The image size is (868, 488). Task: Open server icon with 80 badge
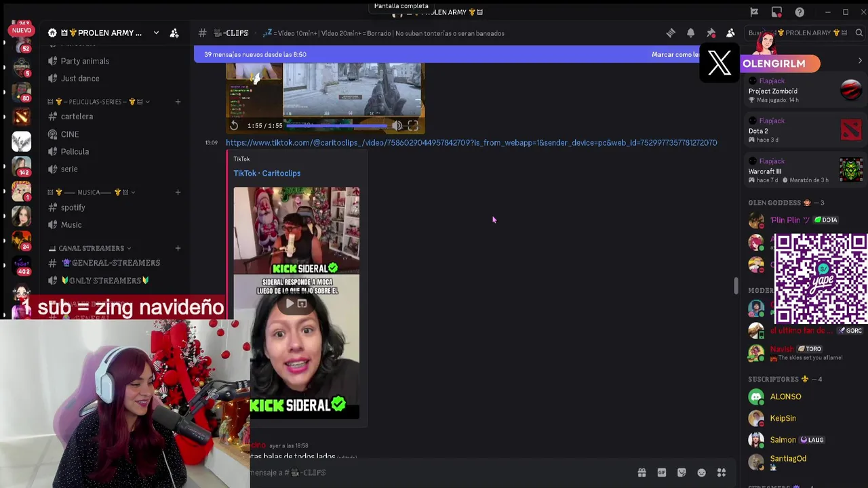(x=21, y=91)
